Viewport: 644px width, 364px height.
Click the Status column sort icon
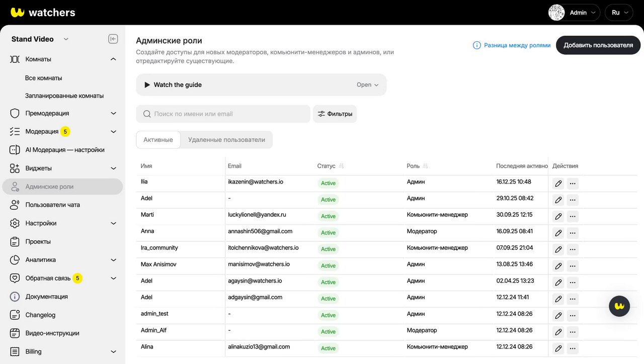point(341,166)
